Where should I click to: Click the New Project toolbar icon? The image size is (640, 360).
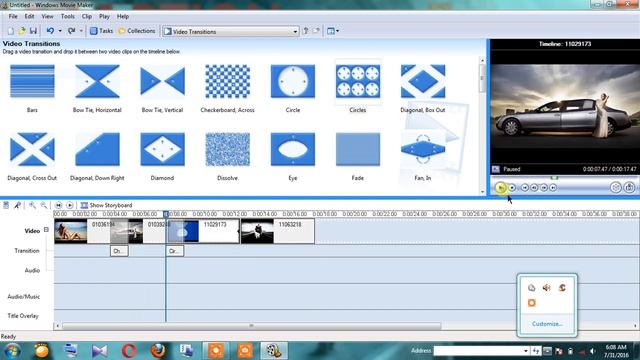pyautogui.click(x=11, y=31)
